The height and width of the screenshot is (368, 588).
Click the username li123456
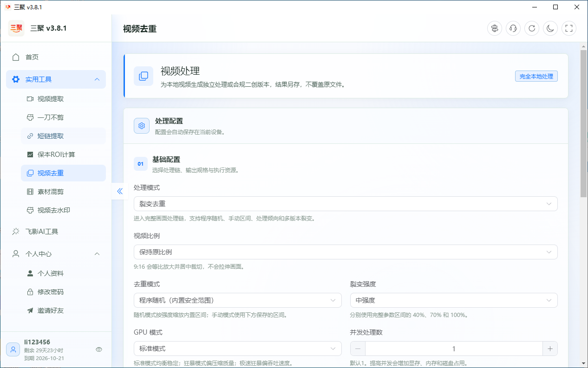click(x=37, y=342)
